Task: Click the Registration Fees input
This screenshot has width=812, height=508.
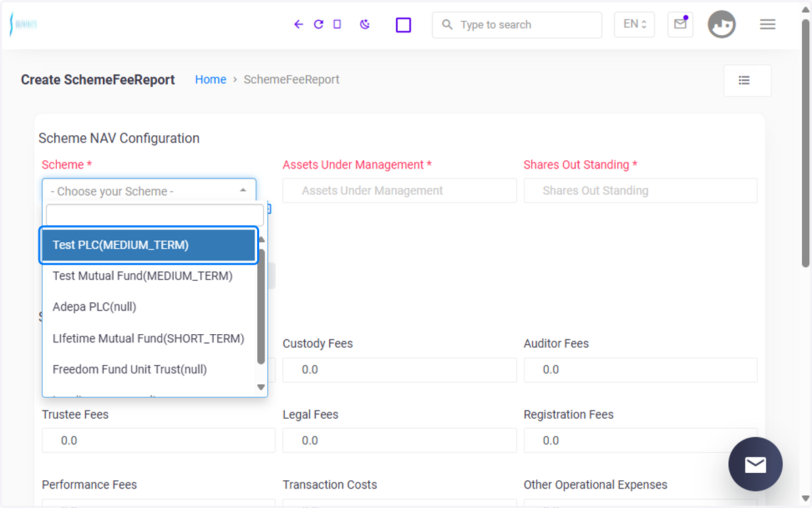Action: click(641, 441)
